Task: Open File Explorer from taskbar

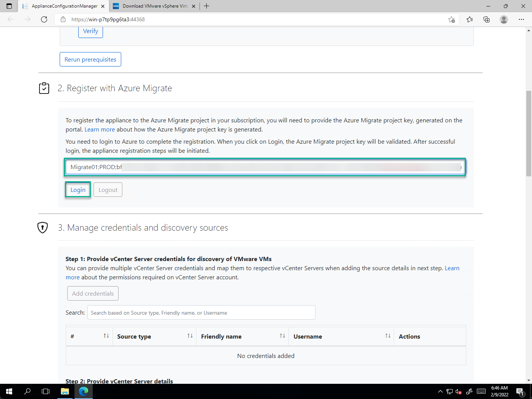Action: click(65, 391)
